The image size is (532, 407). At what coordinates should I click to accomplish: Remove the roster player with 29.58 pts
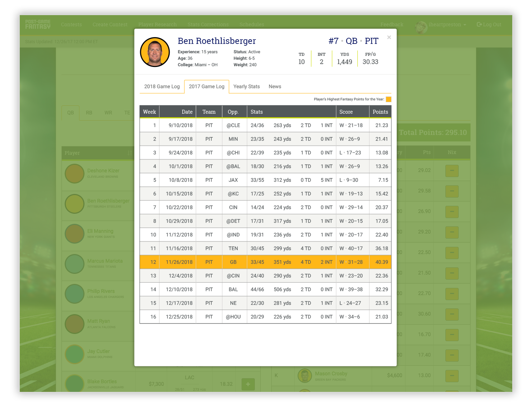coord(452,191)
